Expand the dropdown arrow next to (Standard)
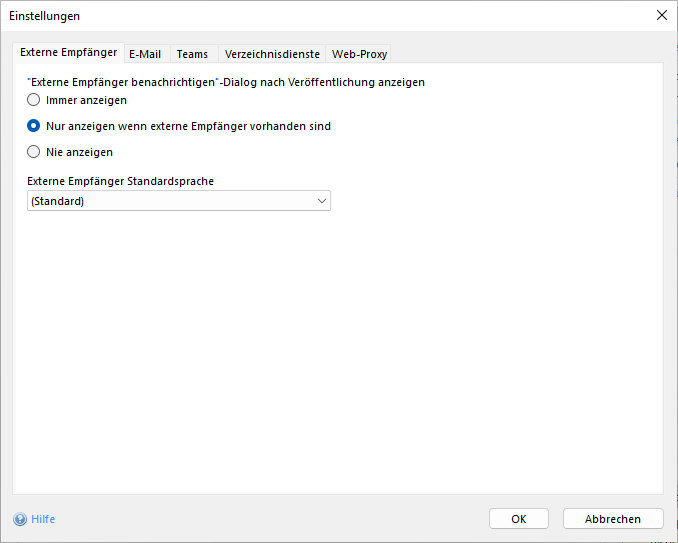This screenshot has height=543, width=678. tap(321, 201)
